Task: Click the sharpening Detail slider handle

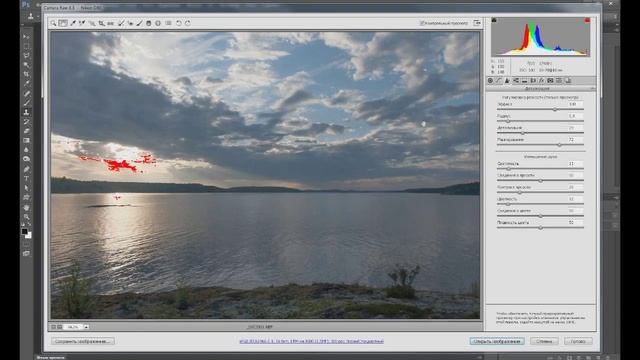Action: click(x=523, y=133)
